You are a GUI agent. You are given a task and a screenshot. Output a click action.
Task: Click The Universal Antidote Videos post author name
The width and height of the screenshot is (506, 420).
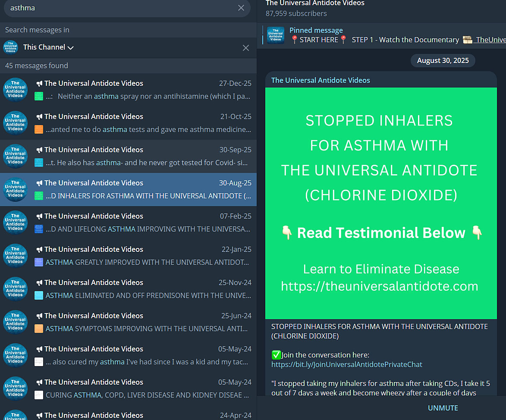tap(321, 80)
